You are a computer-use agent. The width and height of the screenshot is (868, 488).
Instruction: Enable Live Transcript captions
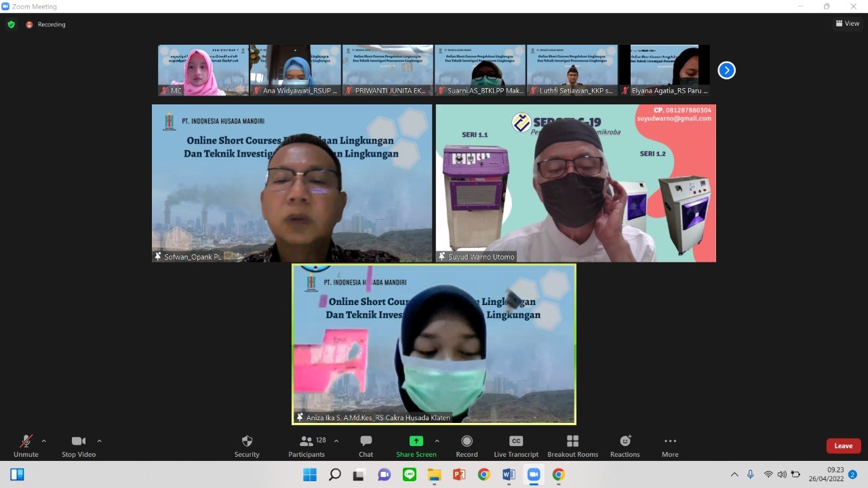pos(516,441)
